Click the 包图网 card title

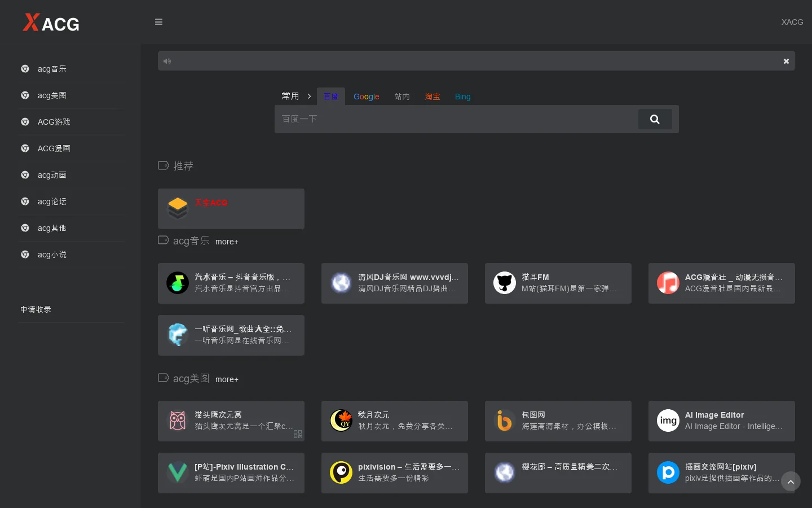pyautogui.click(x=533, y=415)
